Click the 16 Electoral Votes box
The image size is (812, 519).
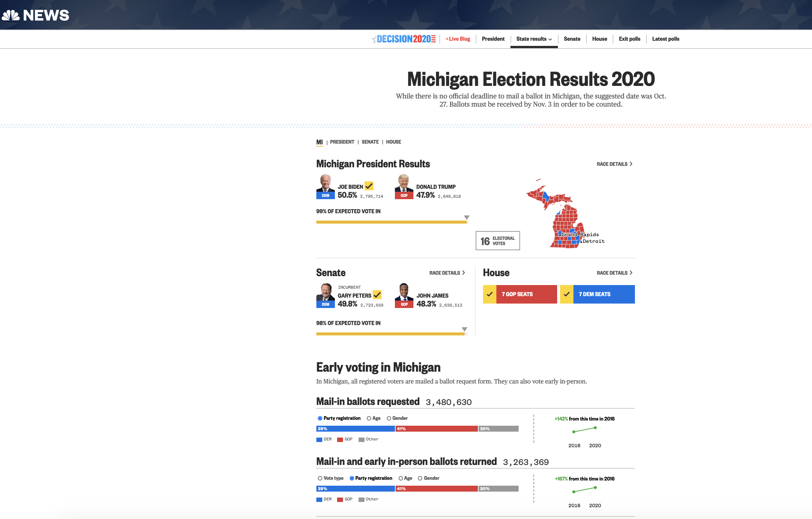(x=497, y=241)
